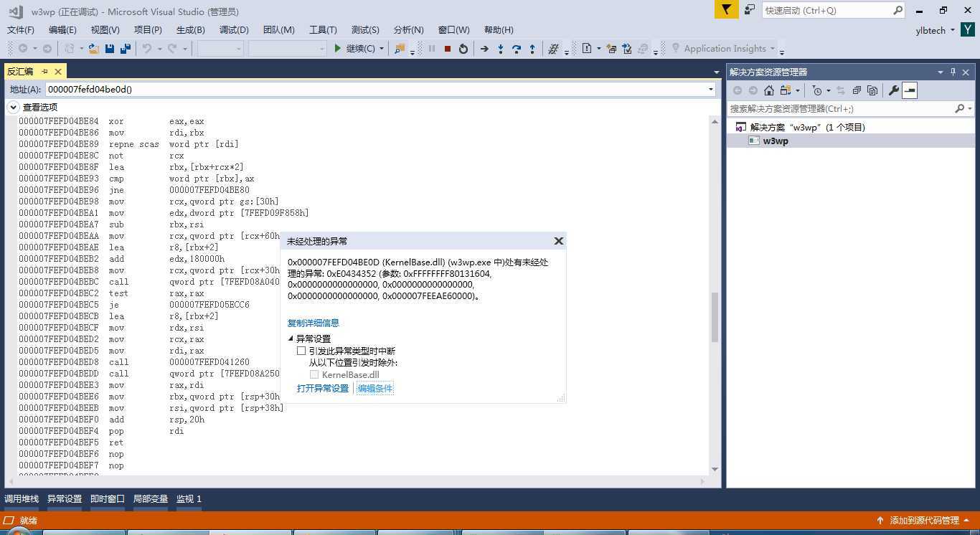Click the Exception Settings bottom tab
Image resolution: width=980 pixels, height=535 pixels.
[x=65, y=498]
